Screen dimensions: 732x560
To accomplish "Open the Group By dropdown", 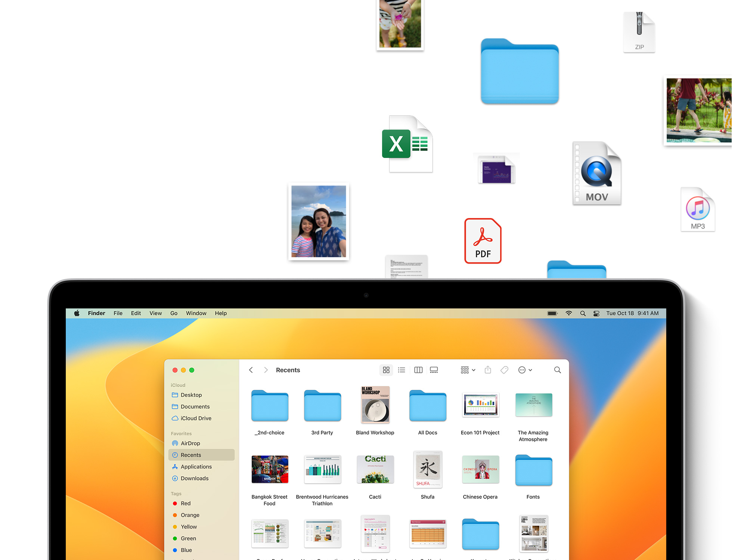I will pyautogui.click(x=468, y=370).
